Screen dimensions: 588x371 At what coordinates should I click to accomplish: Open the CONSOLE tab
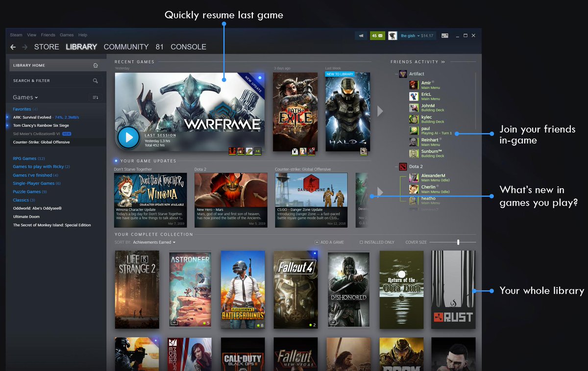(x=188, y=47)
